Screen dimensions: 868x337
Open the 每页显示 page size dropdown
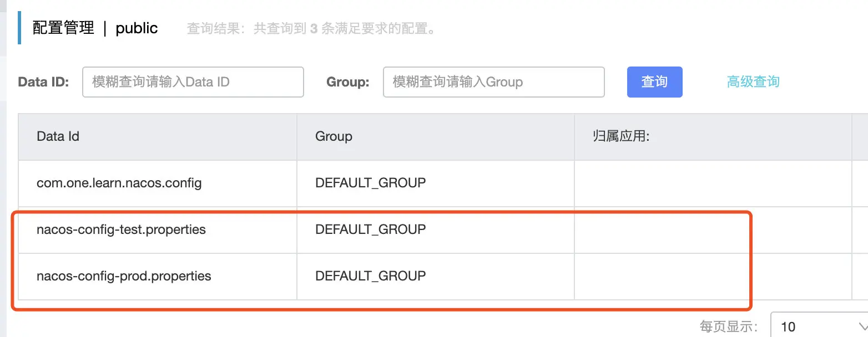(x=819, y=326)
